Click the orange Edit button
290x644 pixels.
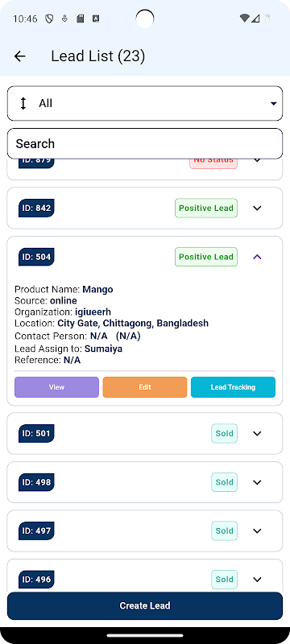point(145,387)
